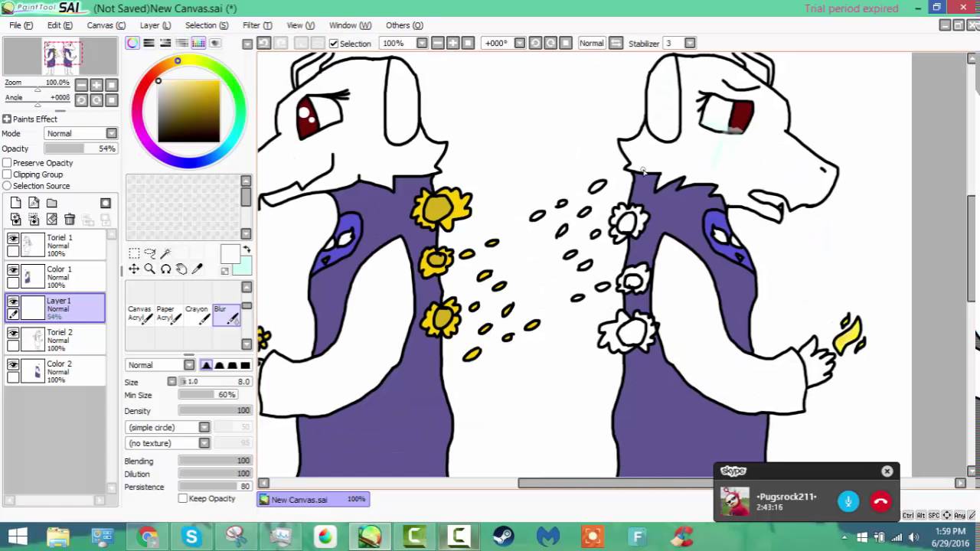Select the Lasso tool
Viewport: 980px width, 551px height.
(x=150, y=253)
